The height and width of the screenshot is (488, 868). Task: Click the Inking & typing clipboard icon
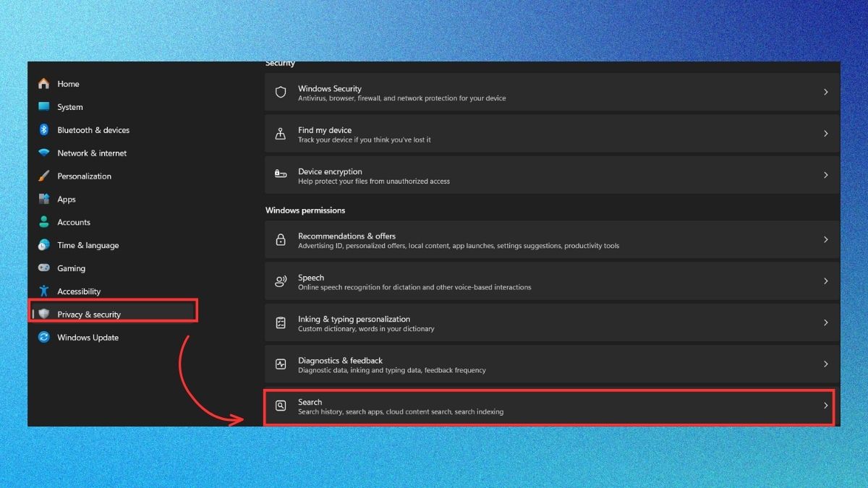coord(281,323)
